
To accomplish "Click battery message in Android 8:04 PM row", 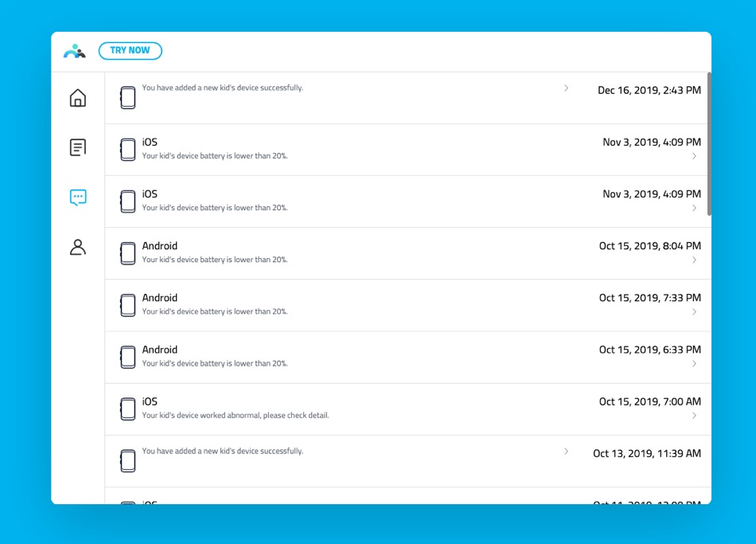I will pyautogui.click(x=215, y=260).
